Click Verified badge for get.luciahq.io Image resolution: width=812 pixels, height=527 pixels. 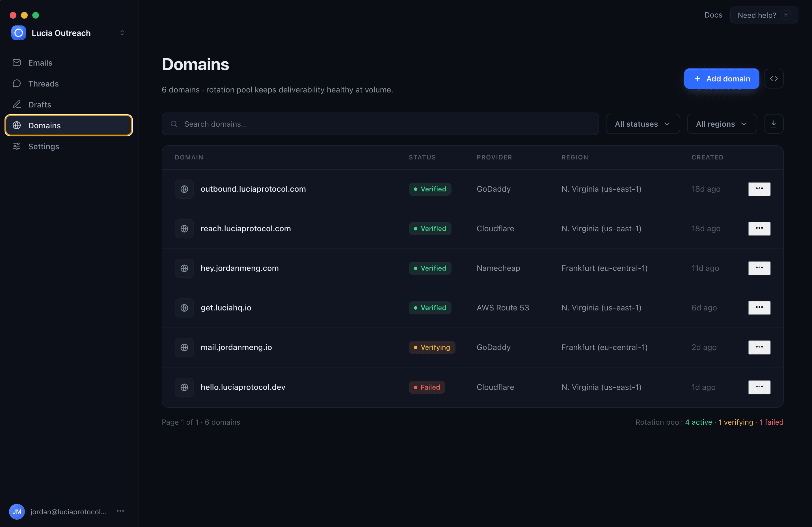430,308
